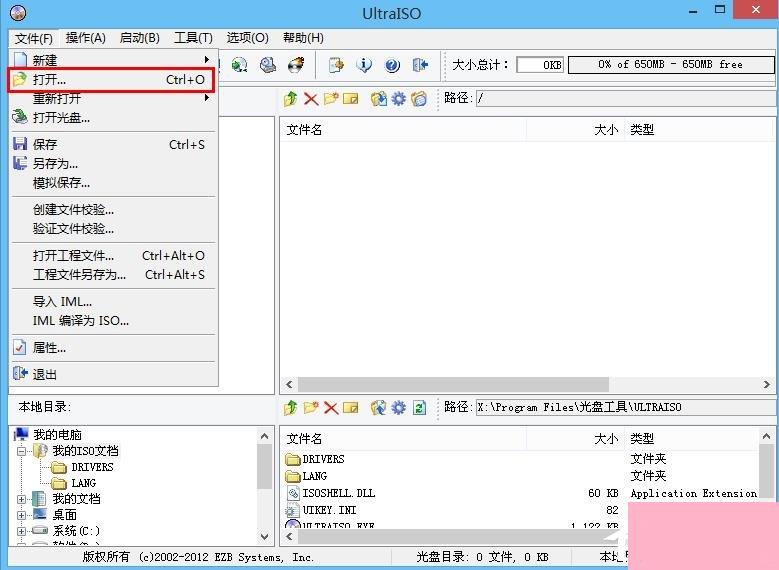The height and width of the screenshot is (570, 779).
Task: Select the 我的电脑 tree root
Action: [x=58, y=435]
